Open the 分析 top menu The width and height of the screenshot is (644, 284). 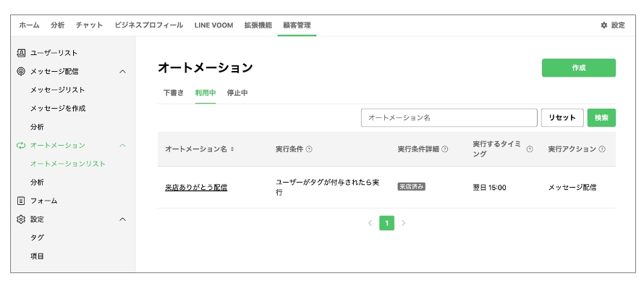(x=57, y=25)
